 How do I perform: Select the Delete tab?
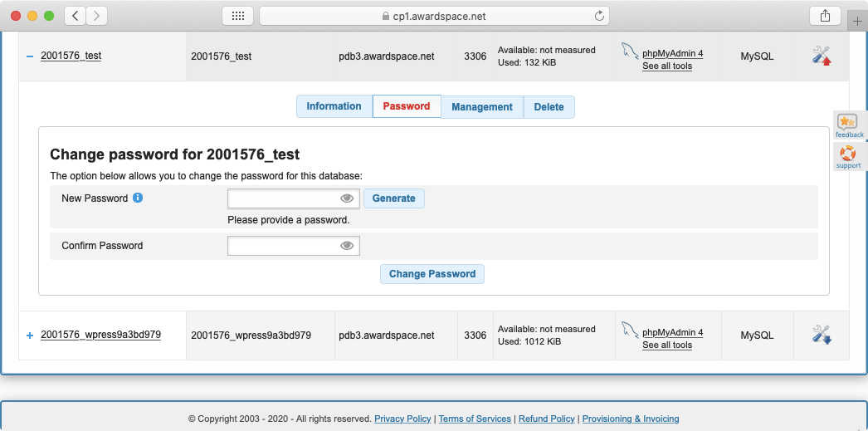[549, 107]
